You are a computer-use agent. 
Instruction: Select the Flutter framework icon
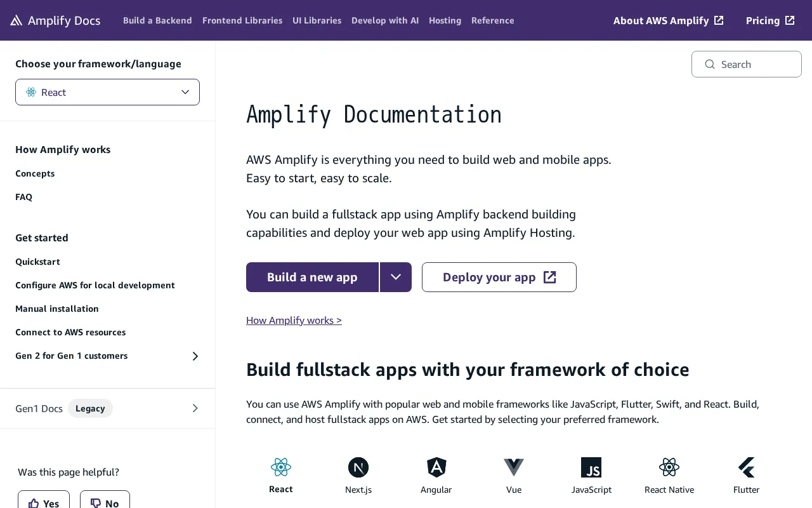point(747,467)
